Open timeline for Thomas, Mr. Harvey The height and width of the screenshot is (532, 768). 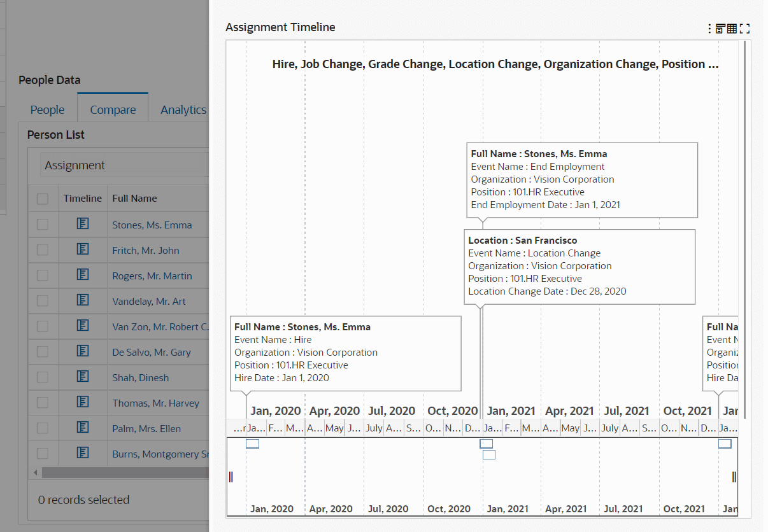[83, 402]
